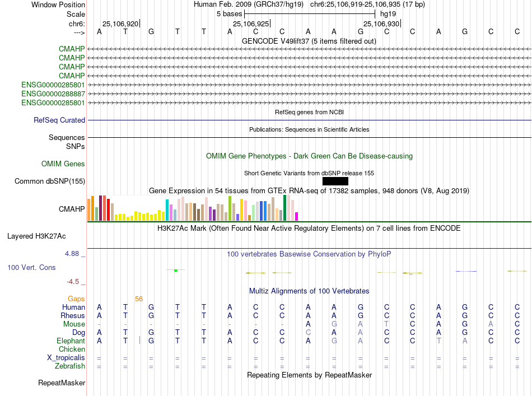532x396 pixels.
Task: Click CMAHP label beside GTEx bar chart
Action: pos(72,209)
